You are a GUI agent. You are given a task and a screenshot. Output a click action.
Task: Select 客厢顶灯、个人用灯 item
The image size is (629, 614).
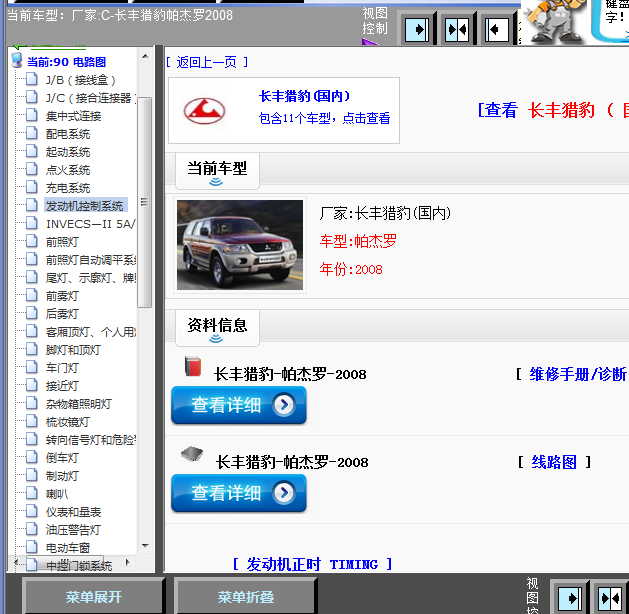pos(91,332)
